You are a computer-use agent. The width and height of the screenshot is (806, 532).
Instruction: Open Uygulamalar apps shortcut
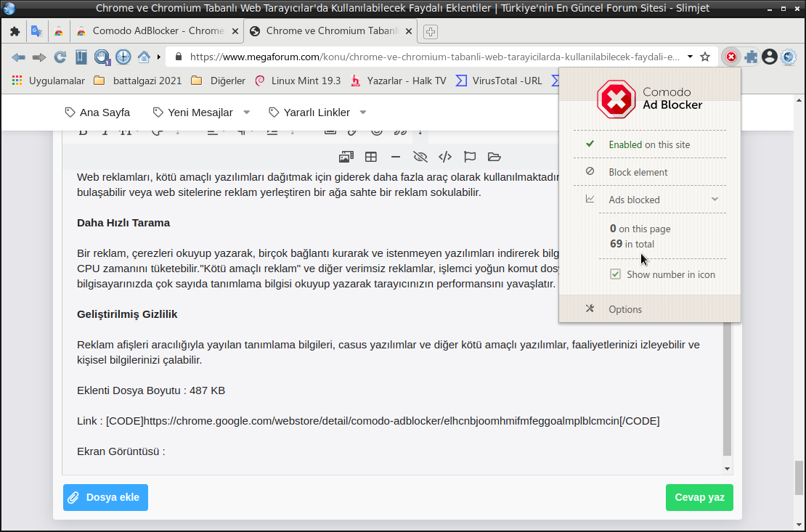(49, 81)
